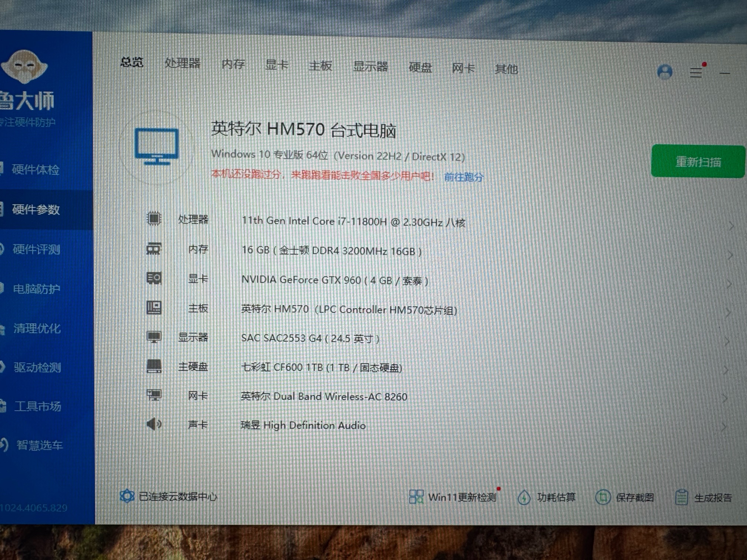This screenshot has height=560, width=747.
Task: Open 清理优化 in the sidebar
Action: (37, 329)
